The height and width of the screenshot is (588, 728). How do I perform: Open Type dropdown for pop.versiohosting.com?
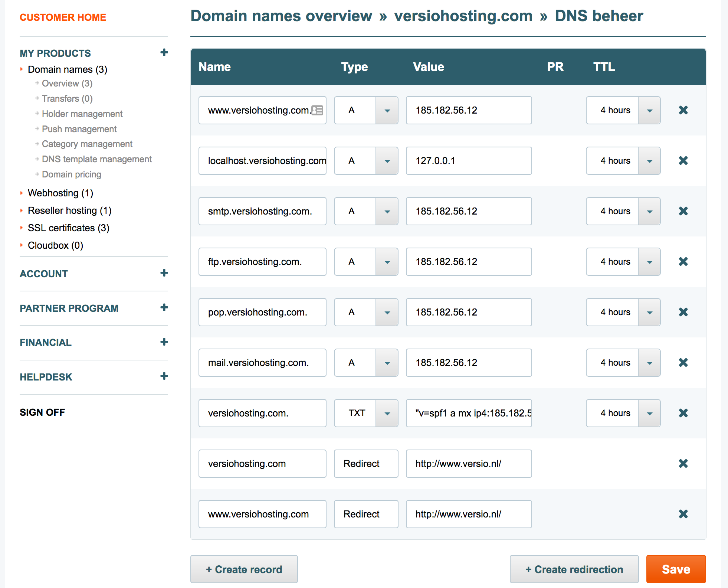click(x=387, y=312)
